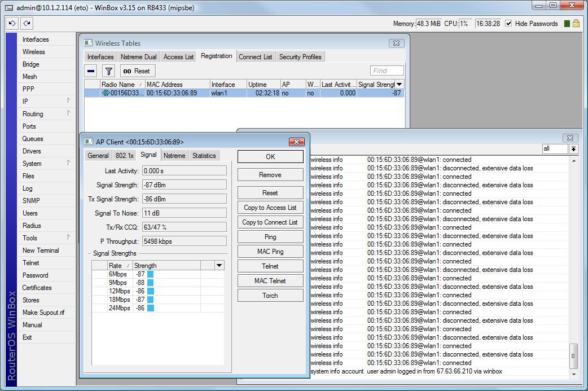
Task: Open the funnel filter in Wireless Tables
Action: pyautogui.click(x=108, y=71)
